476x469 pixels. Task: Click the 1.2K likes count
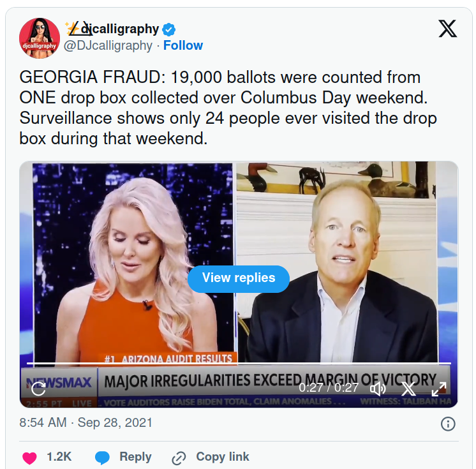coord(59,457)
